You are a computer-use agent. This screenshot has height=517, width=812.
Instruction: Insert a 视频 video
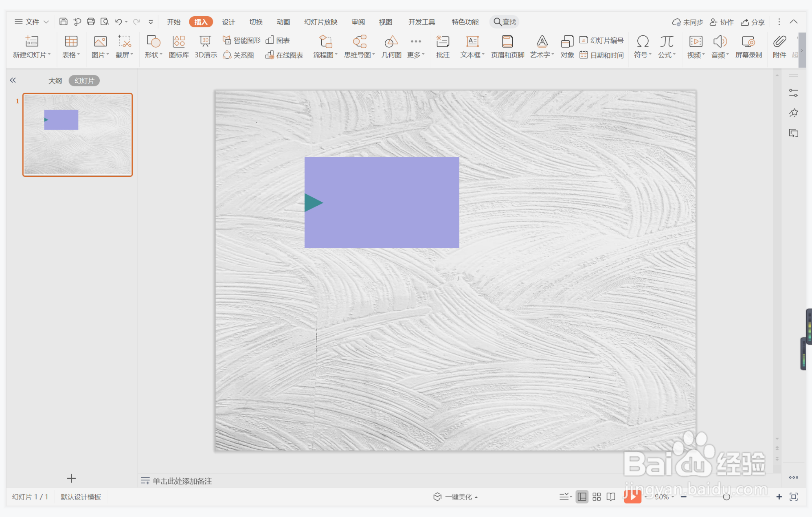pos(696,47)
